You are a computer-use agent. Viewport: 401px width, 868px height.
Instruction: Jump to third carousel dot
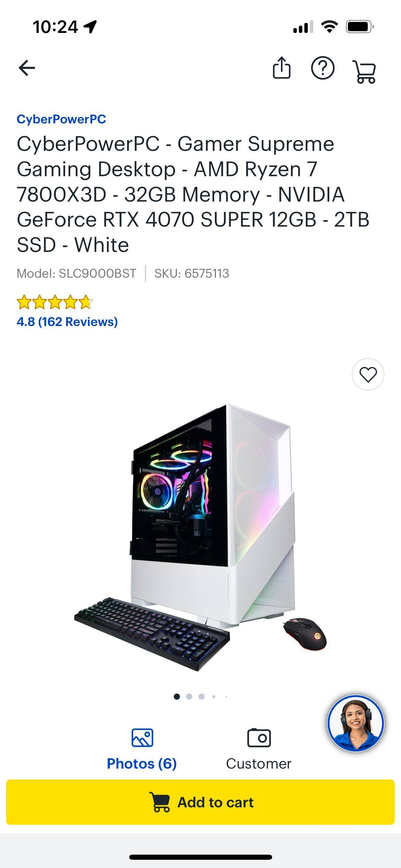(202, 697)
